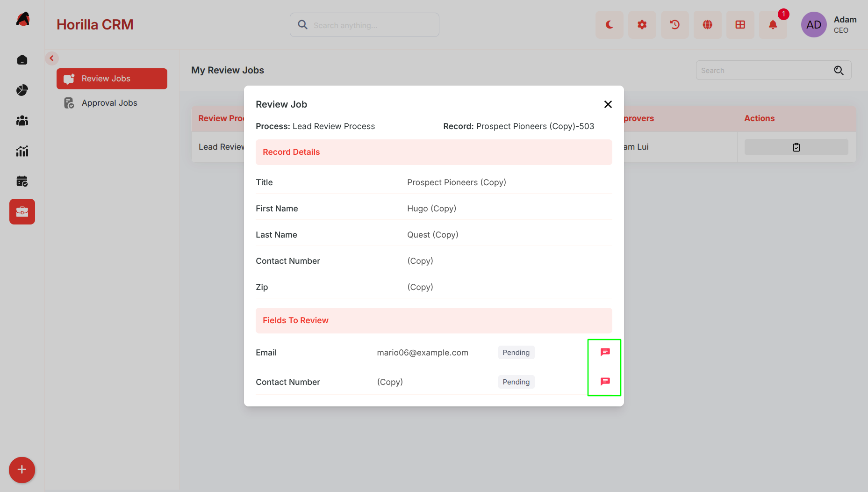Open the history clock icon
The width and height of the screenshot is (868, 492).
tap(675, 25)
